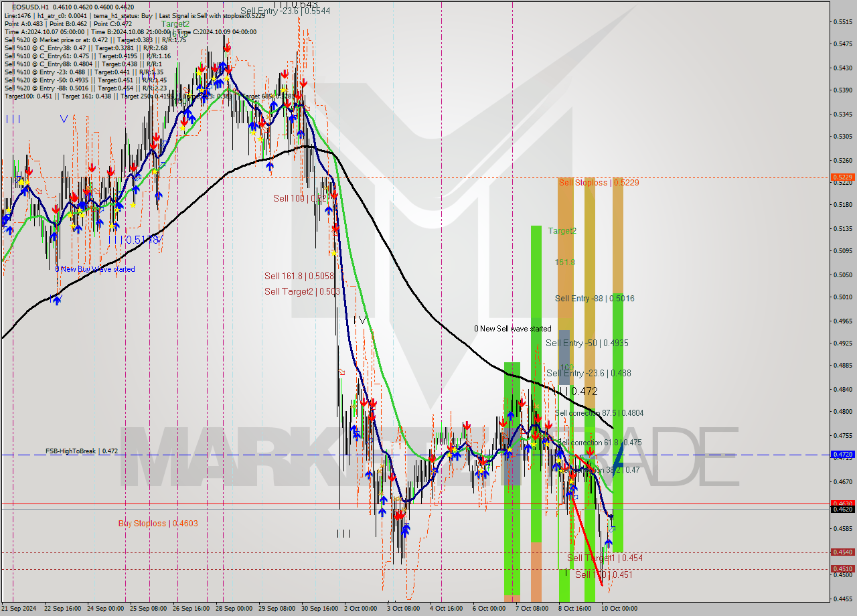Click the 'FSB-HighToBreak | 0.472' label
The width and height of the screenshot is (857, 616).
pyautogui.click(x=82, y=451)
